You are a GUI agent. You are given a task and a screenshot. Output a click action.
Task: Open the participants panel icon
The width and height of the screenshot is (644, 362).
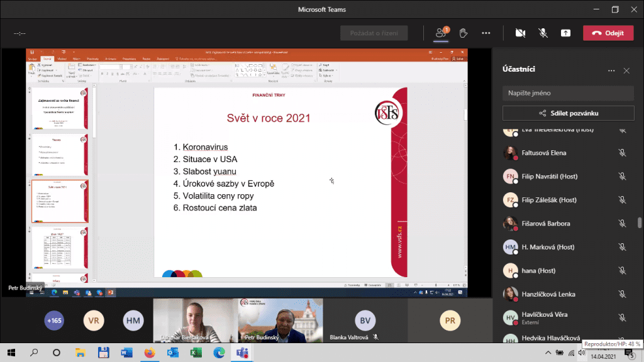(x=441, y=33)
